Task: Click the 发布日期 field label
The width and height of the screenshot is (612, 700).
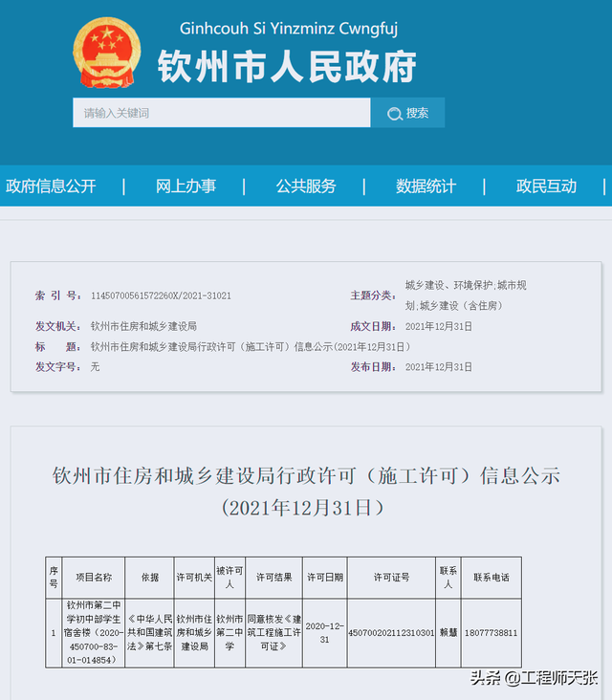Action: click(x=373, y=367)
